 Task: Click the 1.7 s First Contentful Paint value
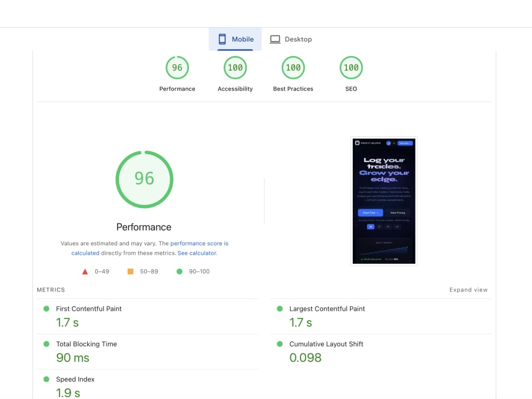(x=67, y=322)
